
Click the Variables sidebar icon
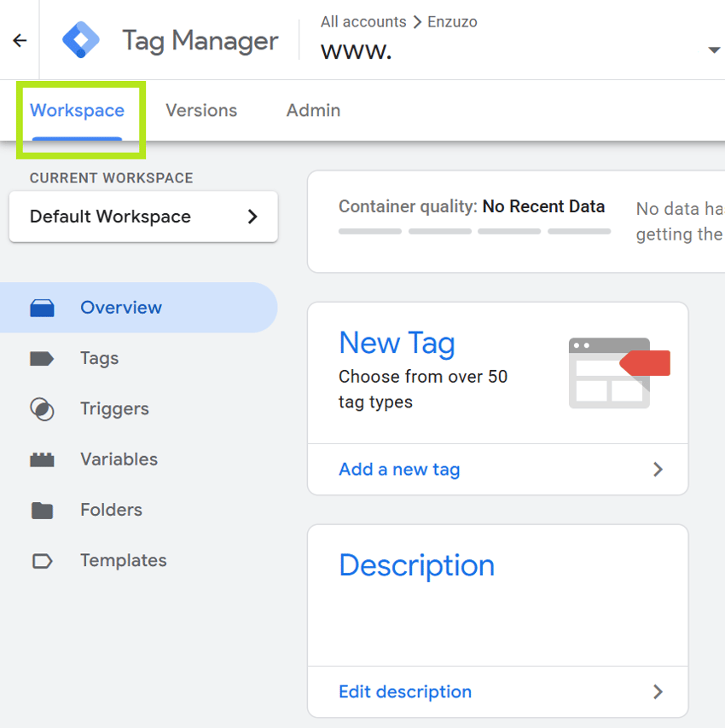click(x=42, y=459)
